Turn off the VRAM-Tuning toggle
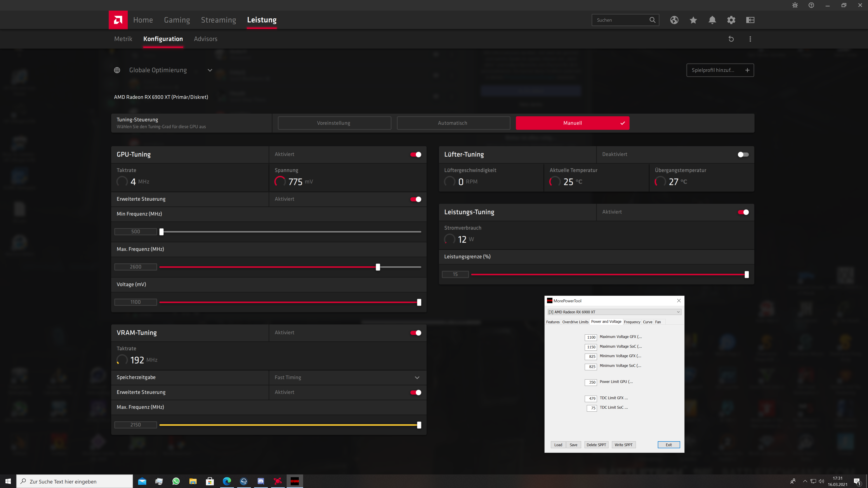This screenshot has width=868, height=488. tap(415, 333)
